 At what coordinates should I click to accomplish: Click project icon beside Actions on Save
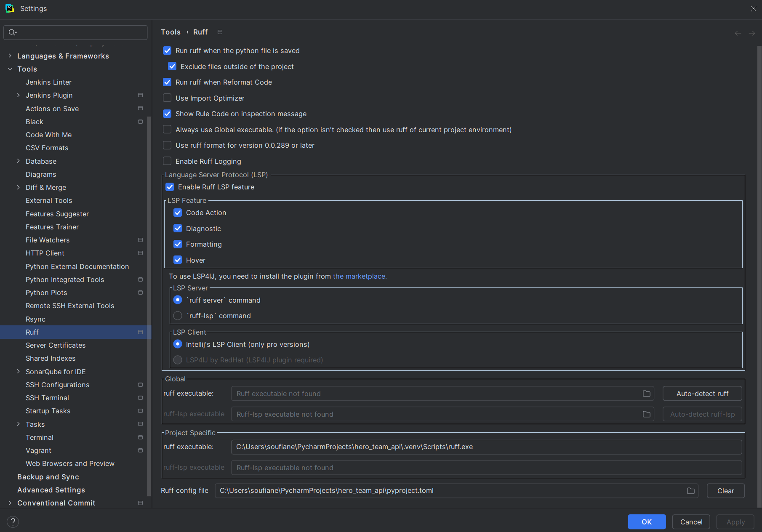tap(140, 108)
